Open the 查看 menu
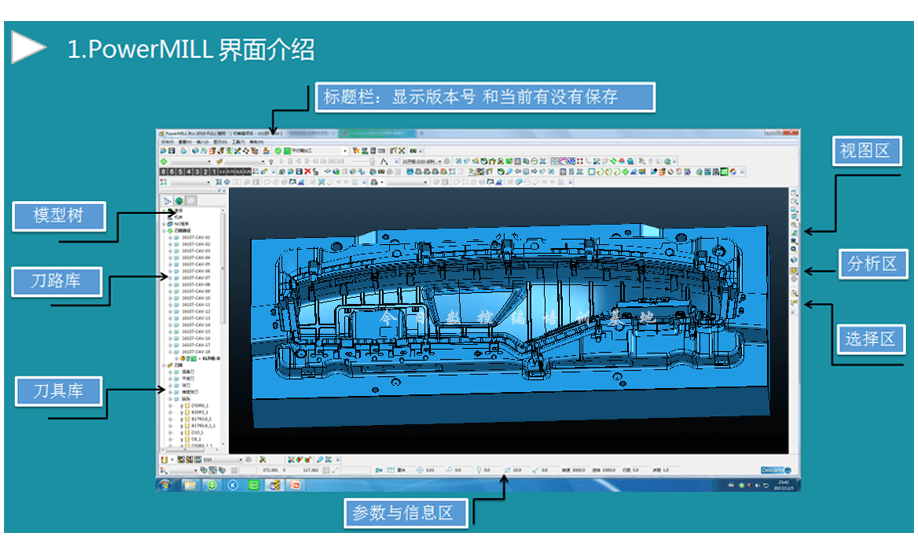Viewport: 918px width, 536px height. click(x=185, y=142)
